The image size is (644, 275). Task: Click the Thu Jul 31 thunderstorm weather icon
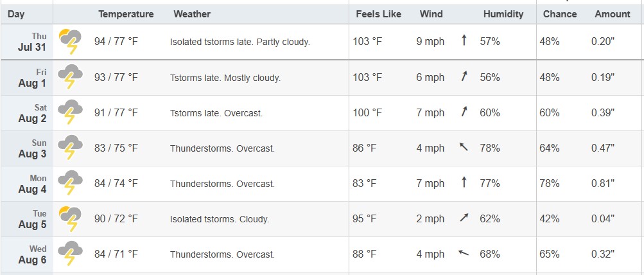coord(70,42)
